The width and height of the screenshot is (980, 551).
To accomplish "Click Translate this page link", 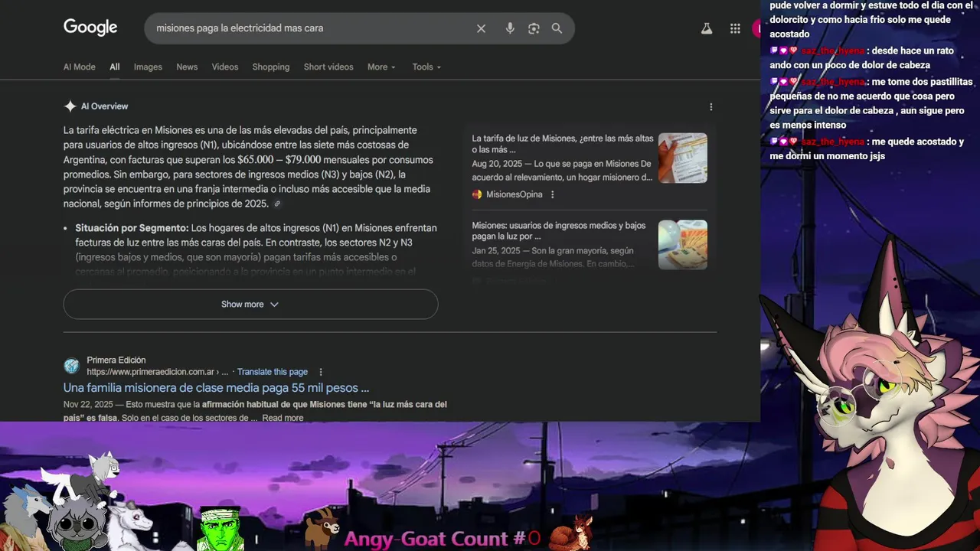I will coord(273,372).
